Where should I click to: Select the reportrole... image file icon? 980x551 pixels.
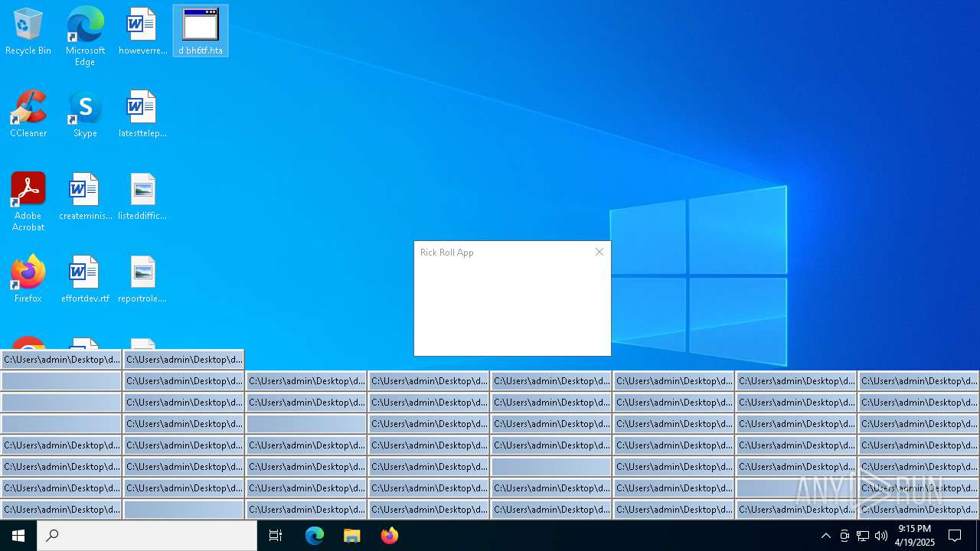142,280
